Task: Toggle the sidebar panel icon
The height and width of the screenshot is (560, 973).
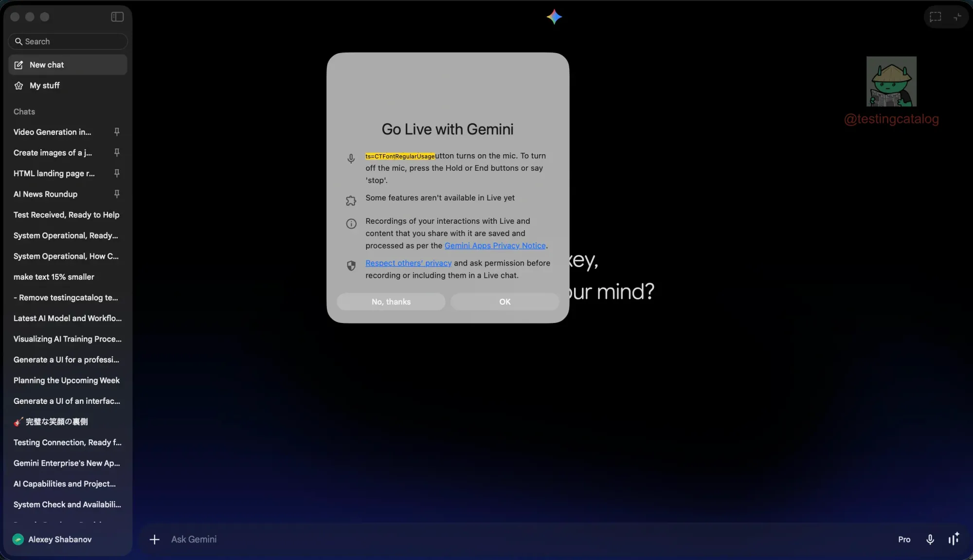Action: click(117, 17)
